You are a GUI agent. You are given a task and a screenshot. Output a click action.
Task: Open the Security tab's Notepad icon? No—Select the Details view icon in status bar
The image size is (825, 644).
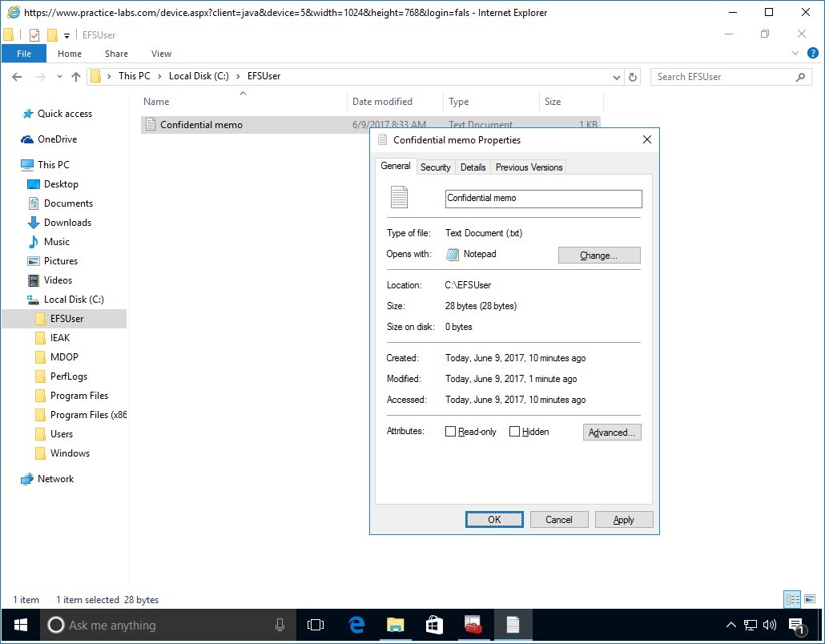[792, 599]
